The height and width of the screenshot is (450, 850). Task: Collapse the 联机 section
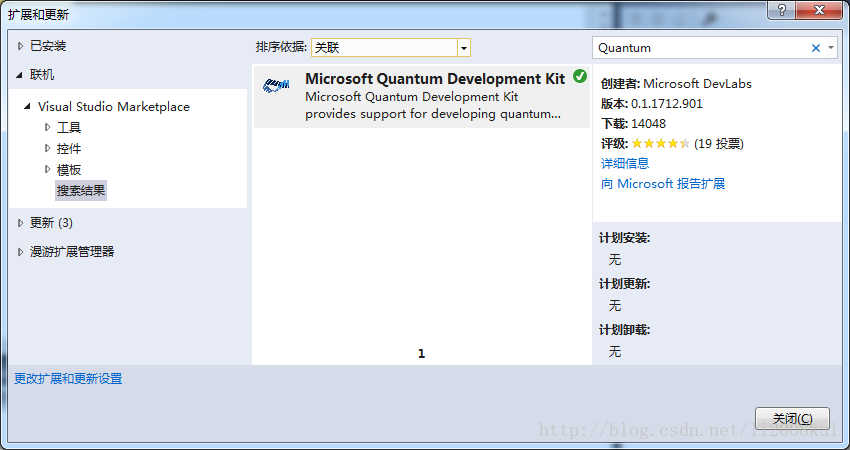[x=20, y=75]
